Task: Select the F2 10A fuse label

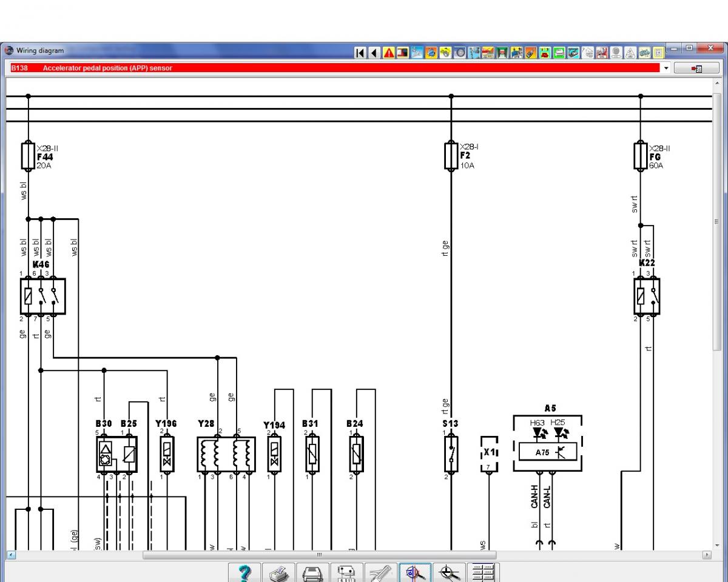Action: click(468, 156)
